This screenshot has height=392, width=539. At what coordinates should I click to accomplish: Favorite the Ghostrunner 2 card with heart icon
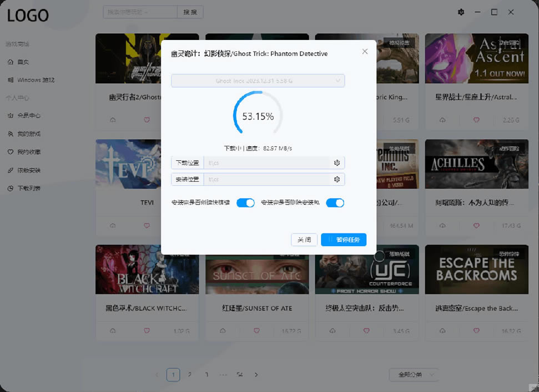[147, 120]
